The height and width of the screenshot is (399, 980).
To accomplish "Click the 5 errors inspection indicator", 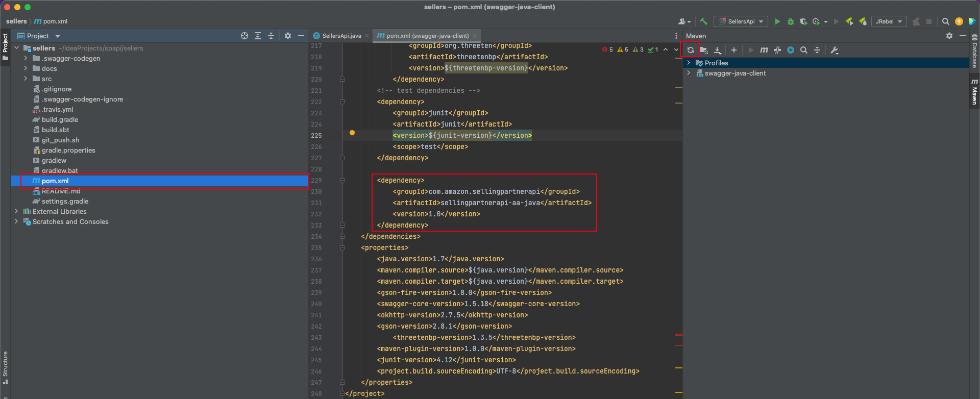I will pos(607,49).
